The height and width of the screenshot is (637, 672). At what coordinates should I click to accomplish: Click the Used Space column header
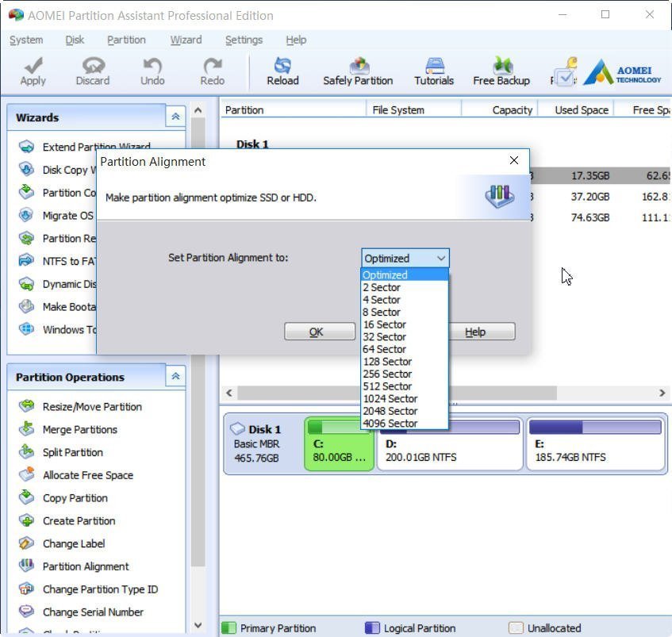[576, 110]
